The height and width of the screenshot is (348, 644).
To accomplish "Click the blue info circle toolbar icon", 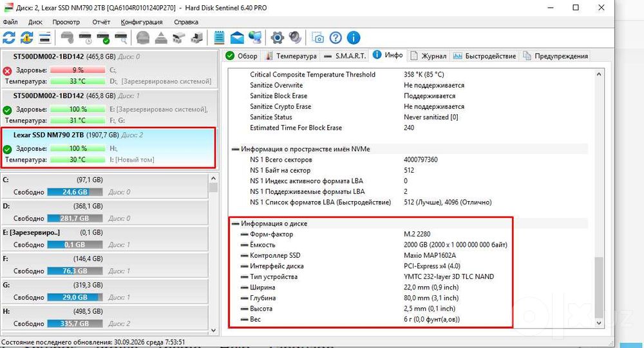I will tap(354, 38).
